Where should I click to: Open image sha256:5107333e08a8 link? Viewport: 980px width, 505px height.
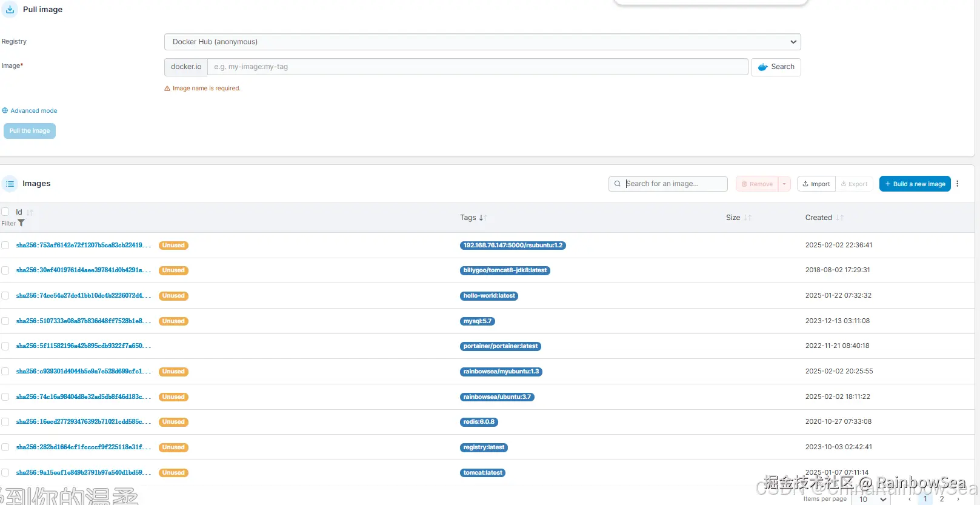(84, 321)
